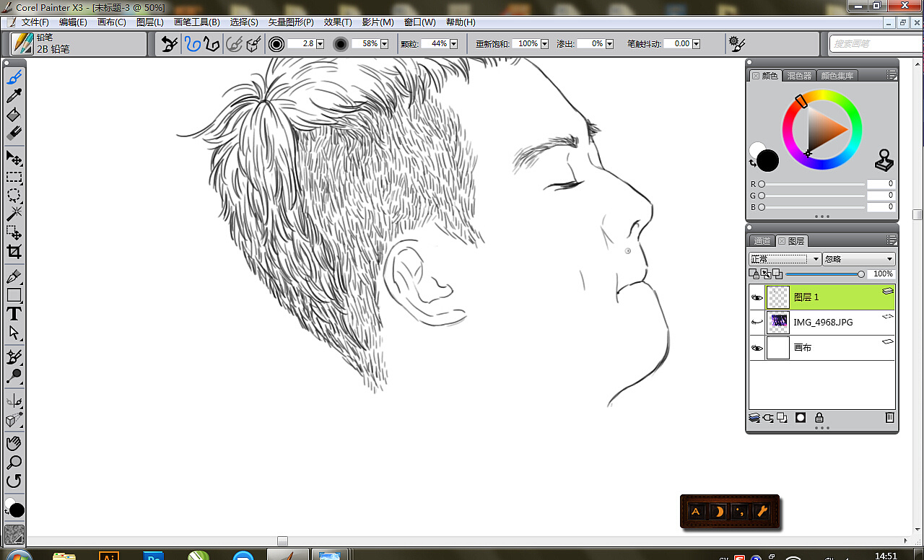This screenshot has height=560, width=924.
Task: Open the brush size 2.8 dropdown arrow
Action: point(320,44)
